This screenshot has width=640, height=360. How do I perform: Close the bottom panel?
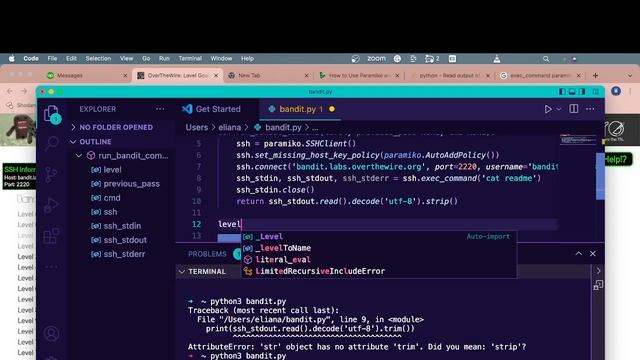click(x=593, y=253)
